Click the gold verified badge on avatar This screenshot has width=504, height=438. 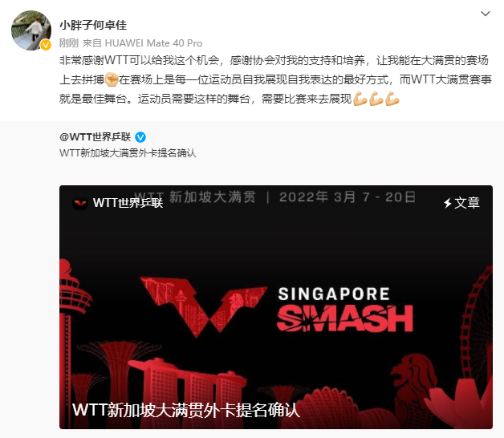(46, 45)
